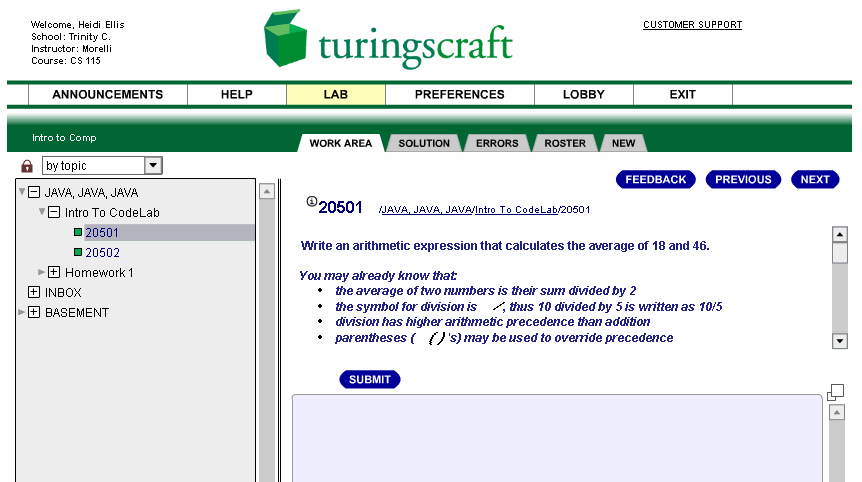
Task: Click the pop-out window icon above answer box
Action: 835,392
